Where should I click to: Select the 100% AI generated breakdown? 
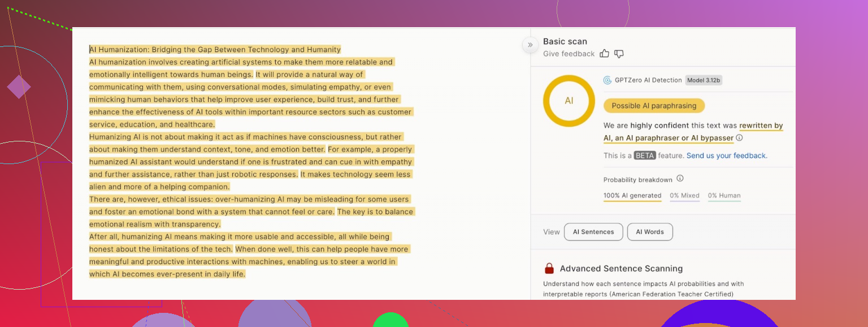(632, 196)
